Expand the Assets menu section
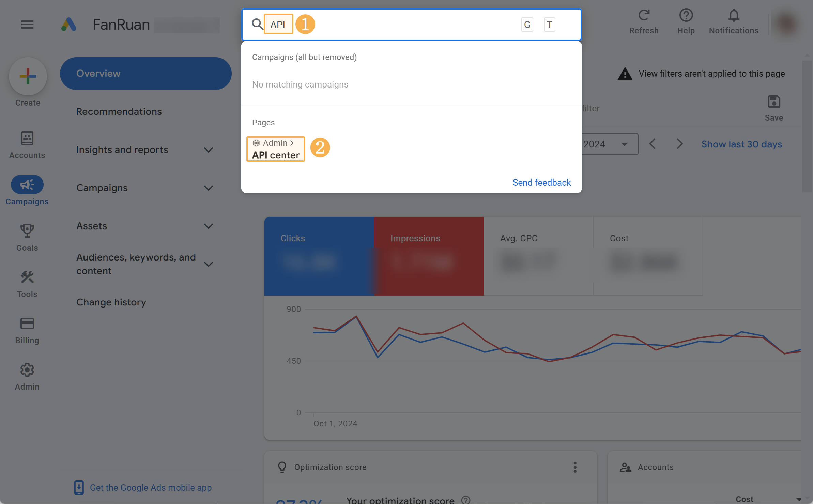813x504 pixels. coord(208,226)
